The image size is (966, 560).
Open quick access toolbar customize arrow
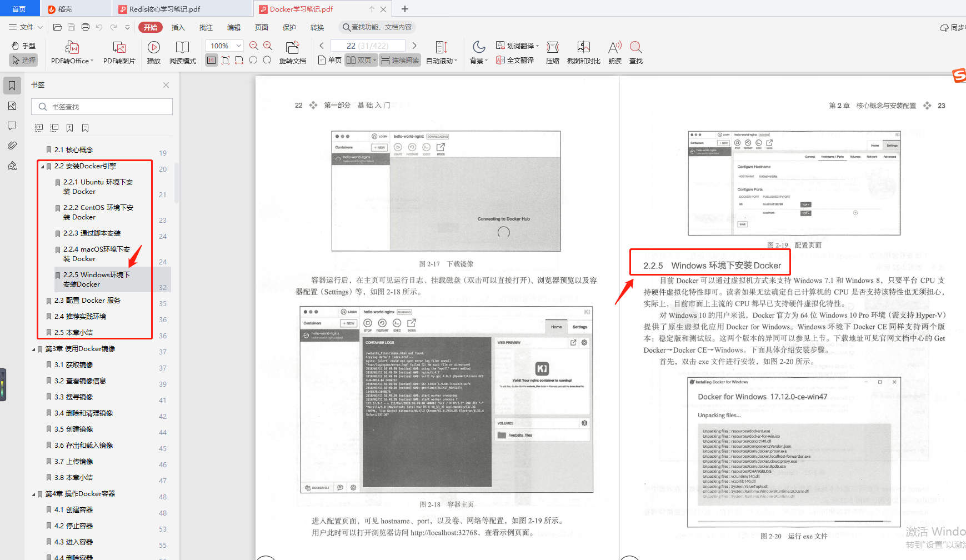point(127,27)
